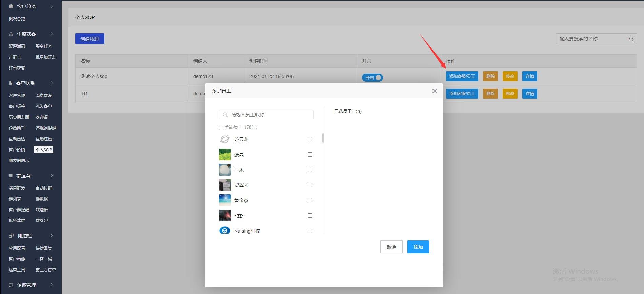Click 群运营 list icon in sidebar
Image resolution: width=644 pixels, height=294 pixels.
[x=11, y=176]
